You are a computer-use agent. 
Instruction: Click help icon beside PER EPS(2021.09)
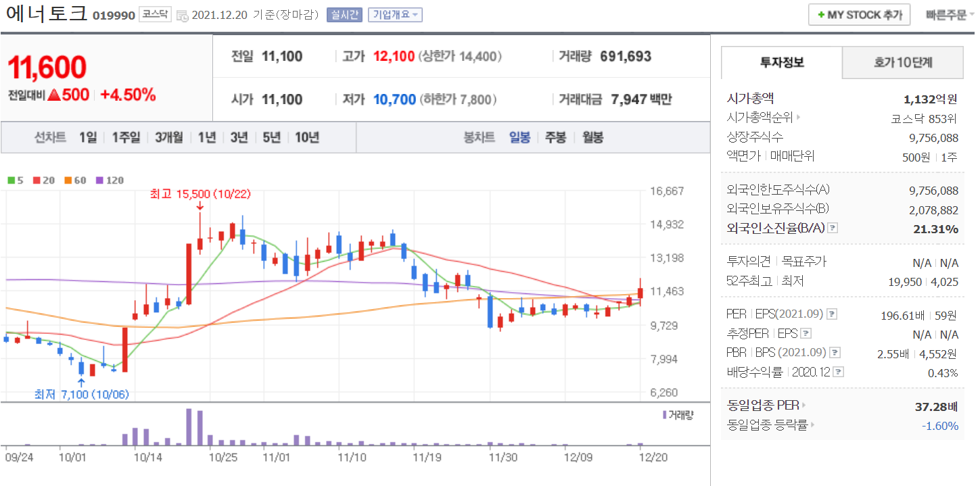click(x=831, y=314)
